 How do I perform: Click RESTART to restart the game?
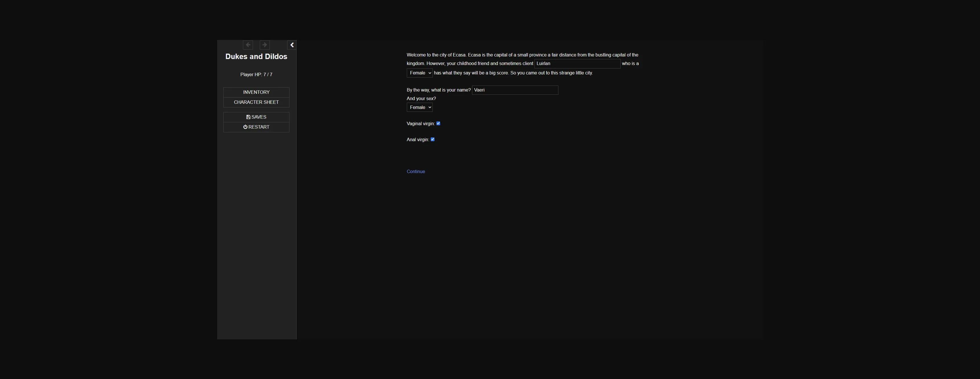256,127
